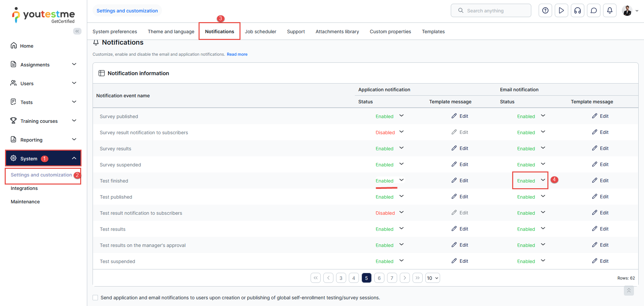Open user profile avatar menu
This screenshot has width=644, height=306.
(x=630, y=11)
